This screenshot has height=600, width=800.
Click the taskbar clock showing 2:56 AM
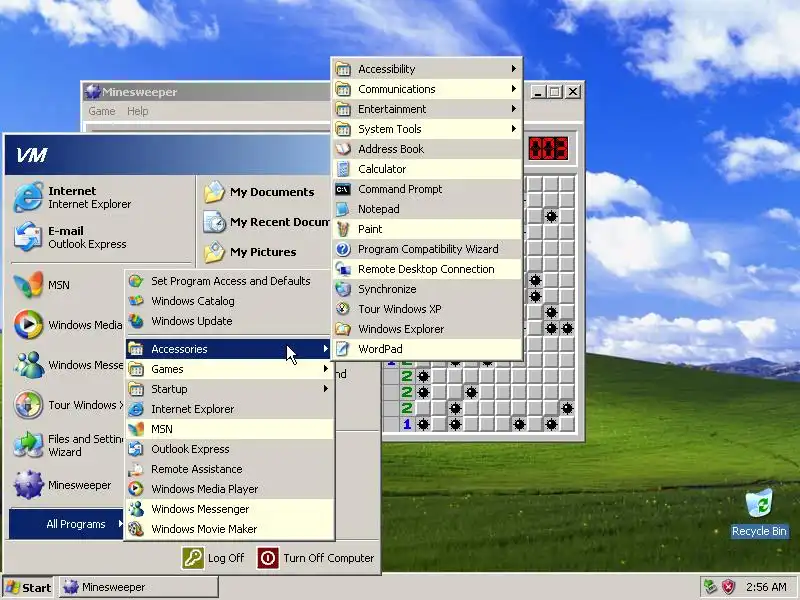(x=766, y=587)
